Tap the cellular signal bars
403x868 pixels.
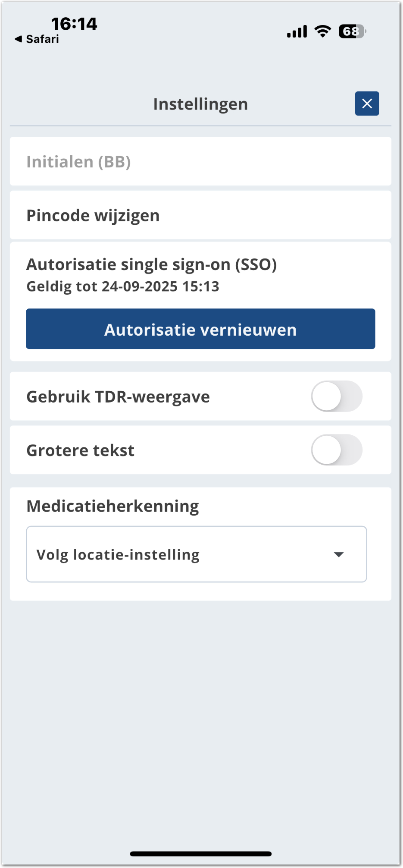297,31
